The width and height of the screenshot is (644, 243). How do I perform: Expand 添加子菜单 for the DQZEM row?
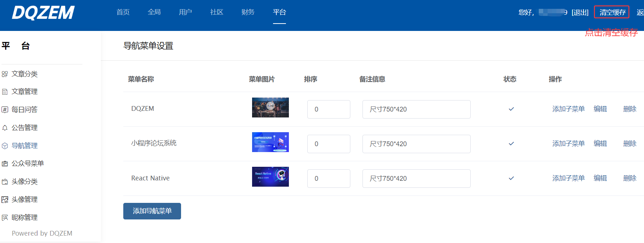point(568,109)
